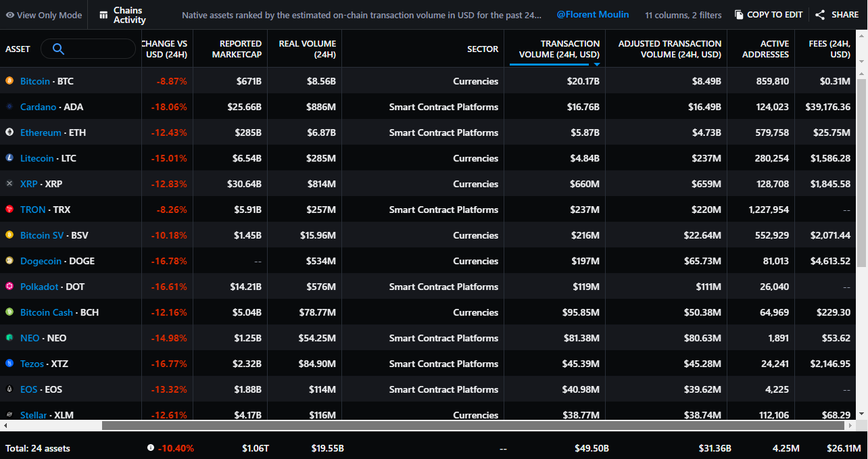868x459 pixels.
Task: Open the Stellar asset link
Action: pyautogui.click(x=33, y=415)
